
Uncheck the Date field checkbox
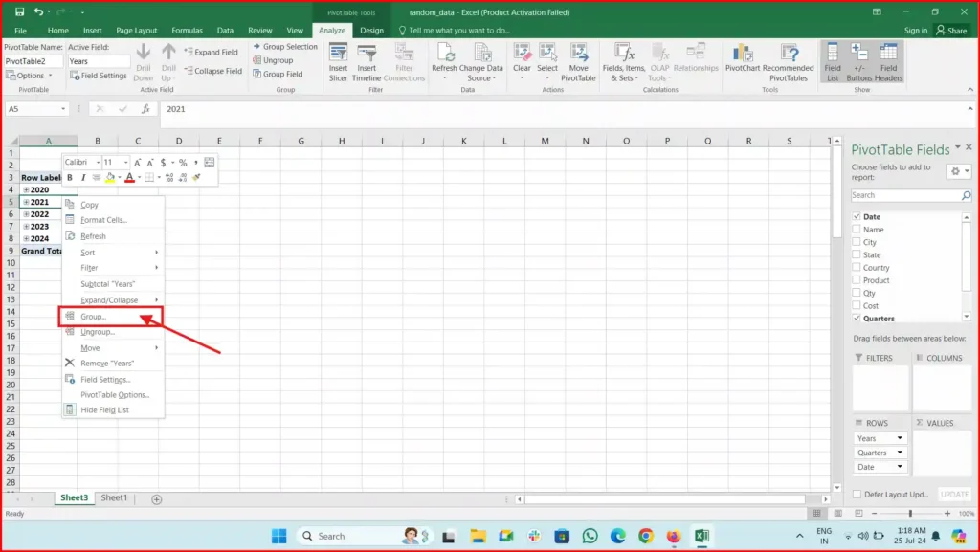[x=857, y=216]
